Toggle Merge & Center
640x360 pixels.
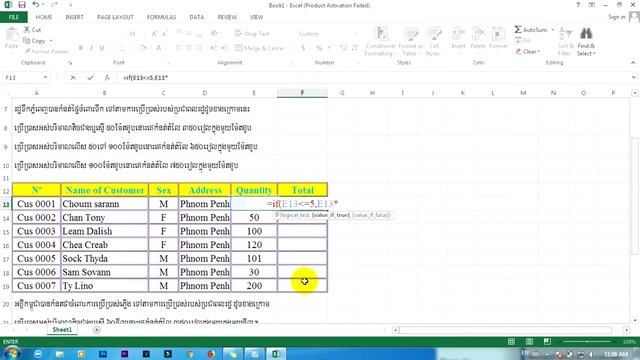260,48
